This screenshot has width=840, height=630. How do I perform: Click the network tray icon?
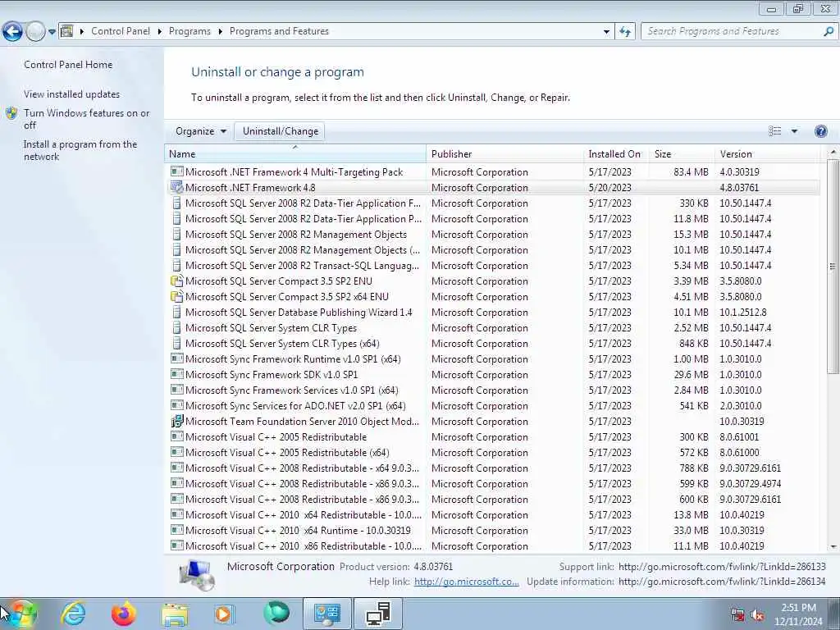pos(737,615)
